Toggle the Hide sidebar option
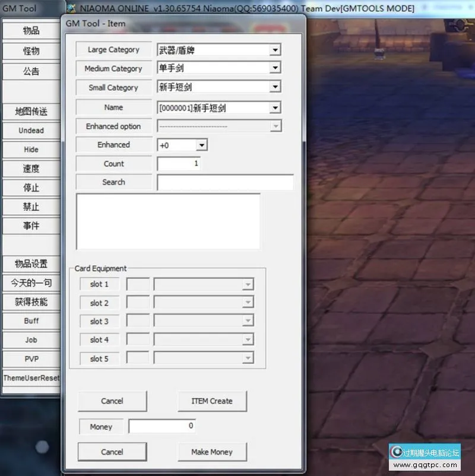Image resolution: width=475 pixels, height=476 pixels. (x=31, y=150)
